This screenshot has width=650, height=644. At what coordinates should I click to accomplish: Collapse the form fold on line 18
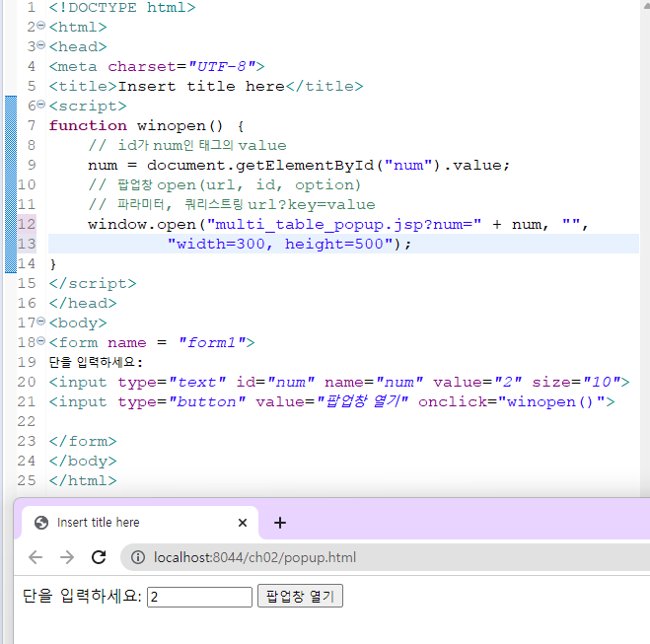point(40,341)
